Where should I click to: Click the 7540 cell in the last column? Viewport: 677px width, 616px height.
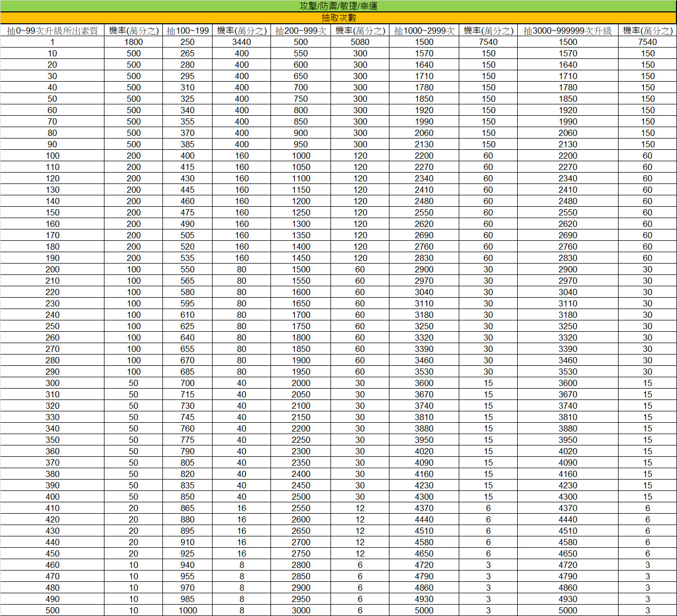pyautogui.click(x=648, y=42)
